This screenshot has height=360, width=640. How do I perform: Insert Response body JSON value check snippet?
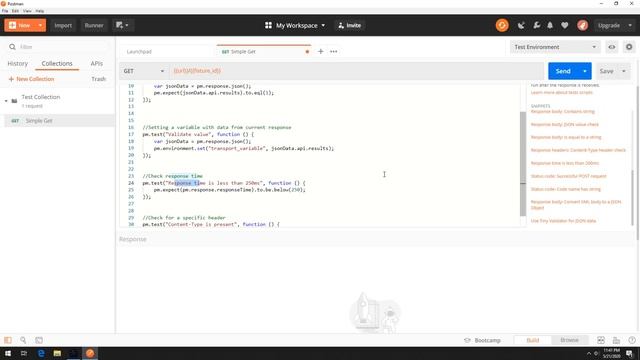pyautogui.click(x=564, y=124)
